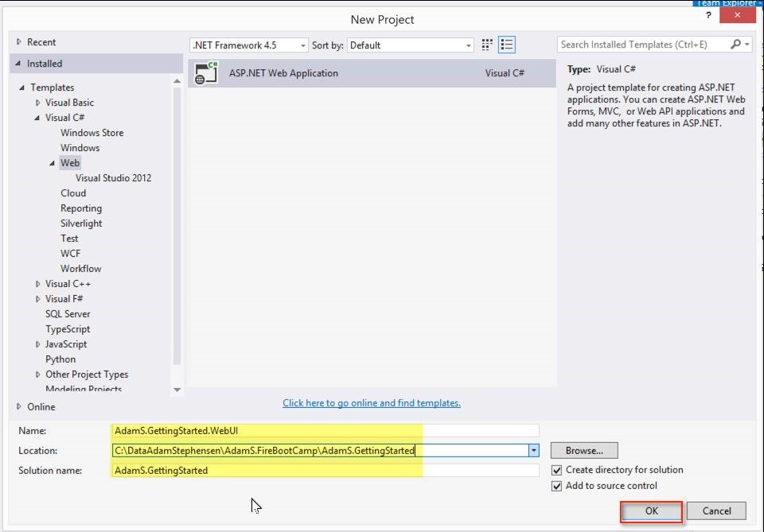Select the ASP.NET Web Application template row

click(x=372, y=73)
